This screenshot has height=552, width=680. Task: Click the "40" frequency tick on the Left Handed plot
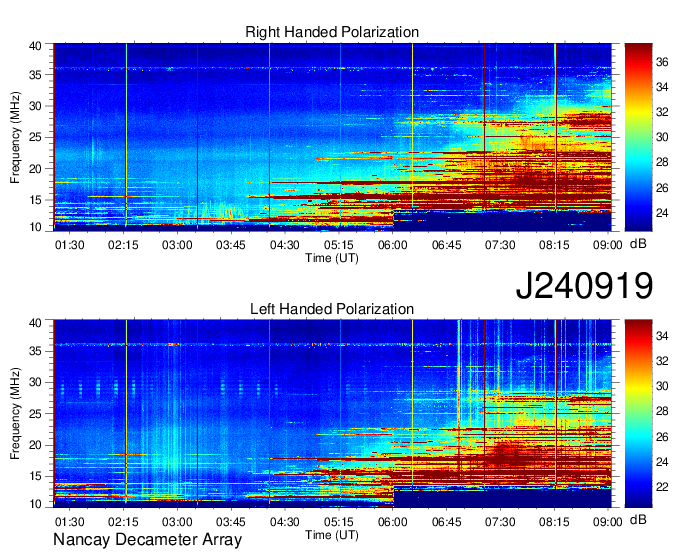click(x=36, y=323)
